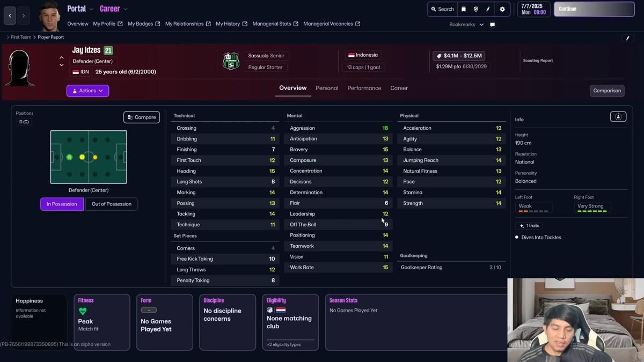644x362 pixels.
Task: Expand the Portal menu dropdown
Action: coord(80,9)
